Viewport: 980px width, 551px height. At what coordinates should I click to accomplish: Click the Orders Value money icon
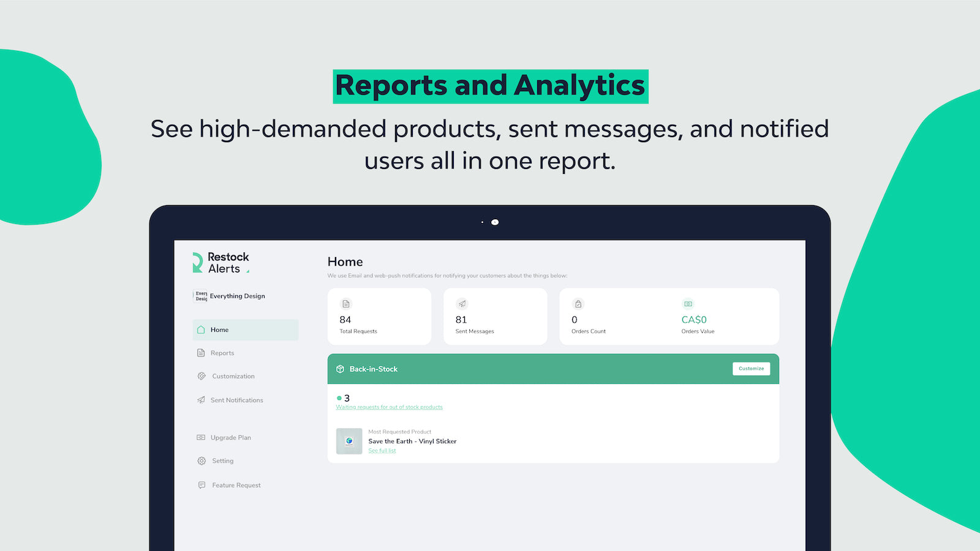point(688,304)
